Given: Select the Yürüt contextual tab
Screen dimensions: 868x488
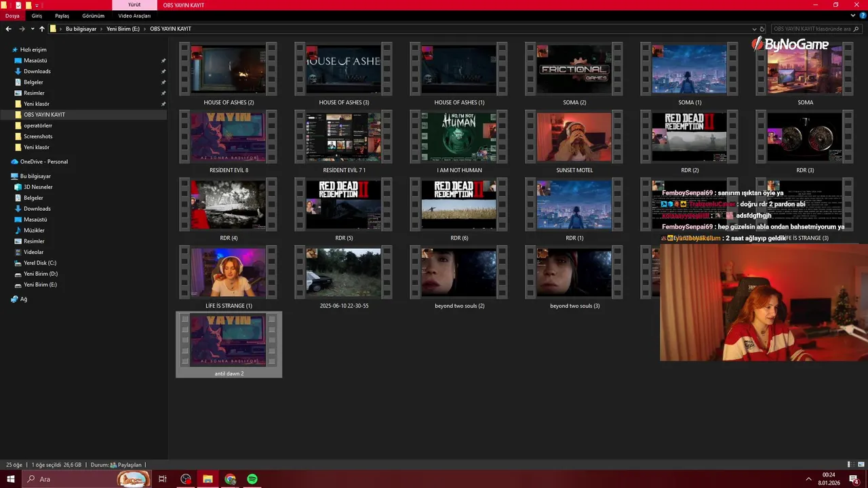Looking at the screenshot, I should [134, 5].
